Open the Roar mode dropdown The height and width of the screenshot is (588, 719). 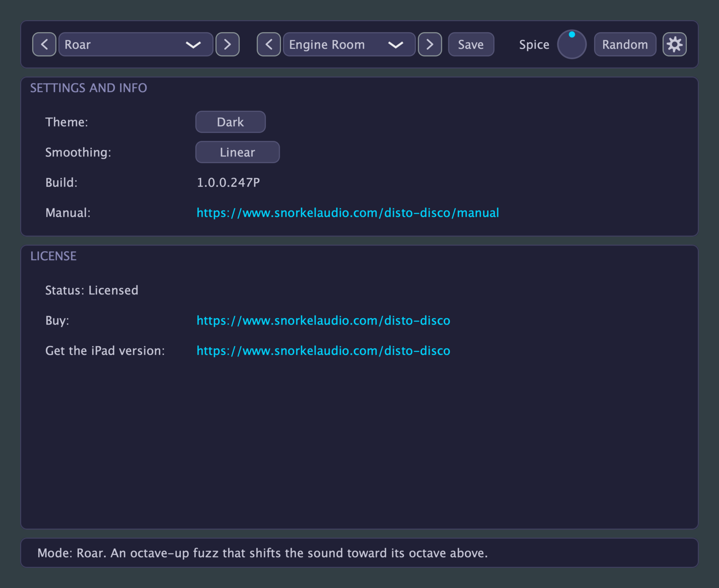pyautogui.click(x=136, y=44)
